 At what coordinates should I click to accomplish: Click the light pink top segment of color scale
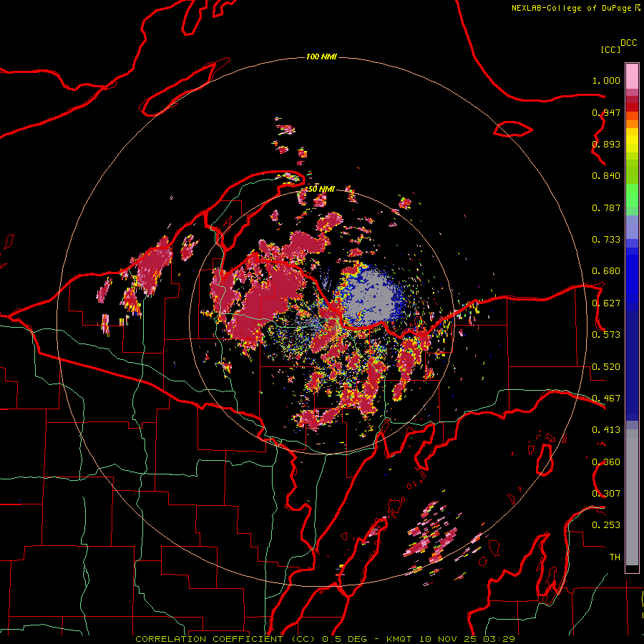click(x=632, y=76)
